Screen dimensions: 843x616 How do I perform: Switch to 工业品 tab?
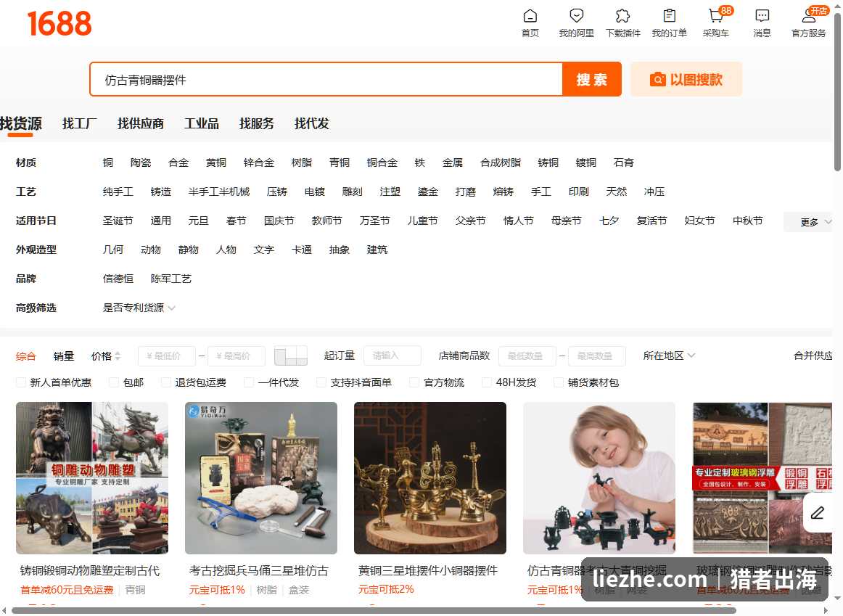click(x=202, y=123)
